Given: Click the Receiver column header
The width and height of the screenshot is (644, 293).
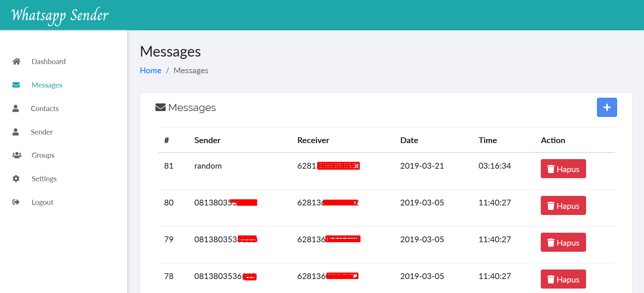Looking at the screenshot, I should click(x=313, y=140).
